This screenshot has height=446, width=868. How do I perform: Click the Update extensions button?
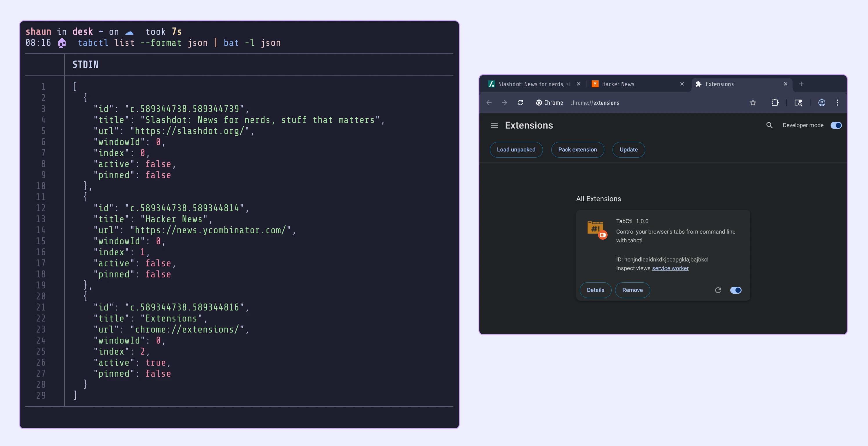pyautogui.click(x=628, y=149)
